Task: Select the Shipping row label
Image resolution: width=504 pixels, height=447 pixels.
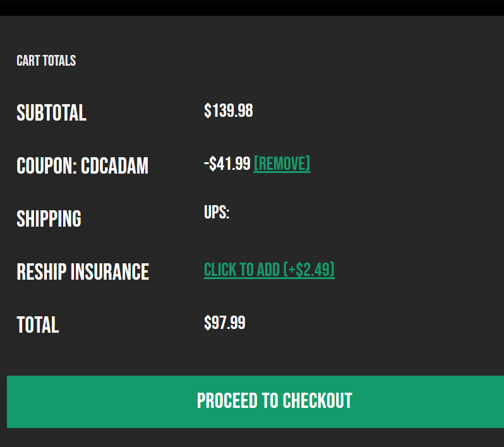Action: pos(49,219)
